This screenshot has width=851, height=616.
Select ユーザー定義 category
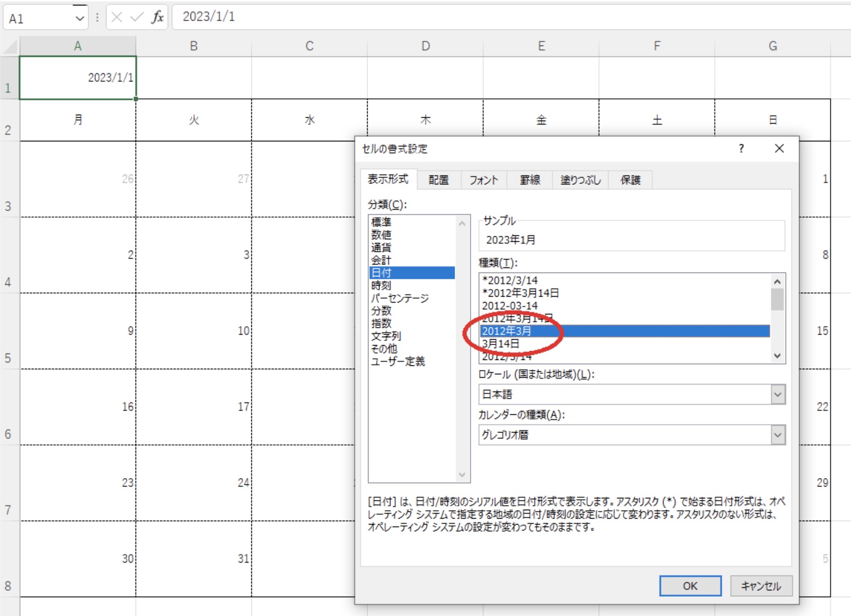click(412, 361)
